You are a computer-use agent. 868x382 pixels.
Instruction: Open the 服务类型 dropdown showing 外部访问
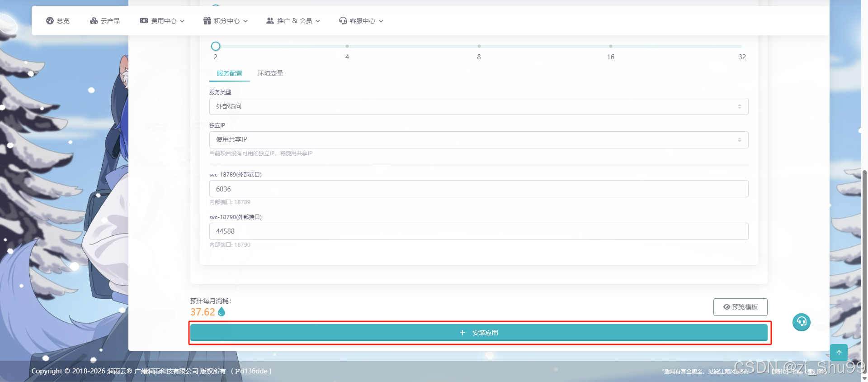coord(478,106)
